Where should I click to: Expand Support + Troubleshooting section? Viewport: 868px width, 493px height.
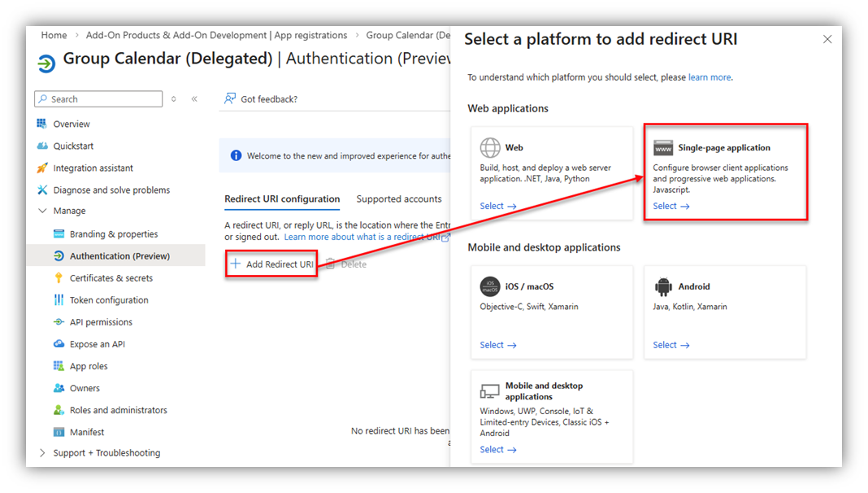point(42,452)
